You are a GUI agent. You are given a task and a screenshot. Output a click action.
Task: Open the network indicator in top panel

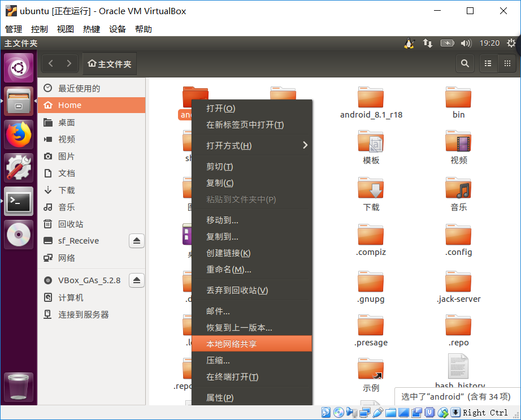pyautogui.click(x=428, y=43)
